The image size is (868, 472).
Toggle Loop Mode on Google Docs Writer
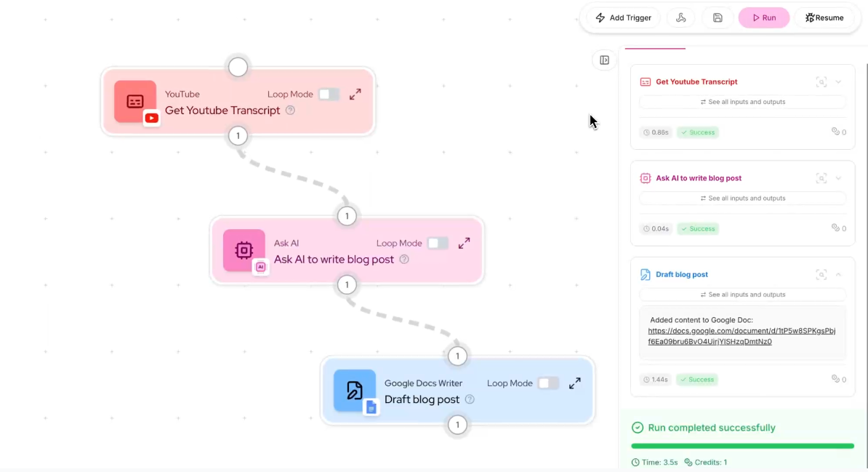point(548,383)
